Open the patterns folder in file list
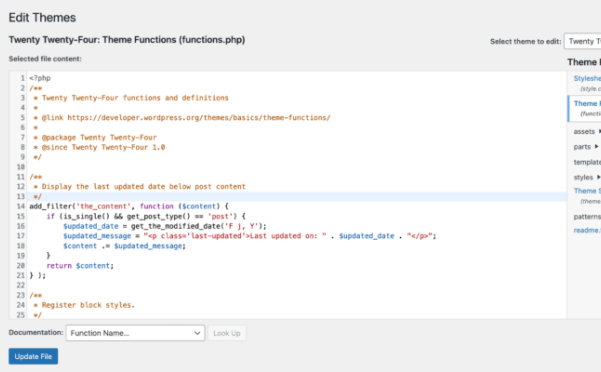 (x=587, y=216)
